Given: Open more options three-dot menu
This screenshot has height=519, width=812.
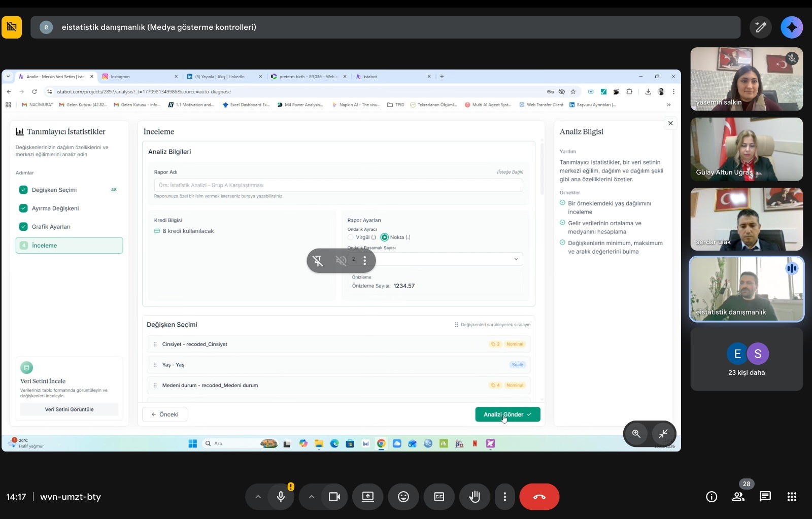Looking at the screenshot, I should tap(504, 497).
